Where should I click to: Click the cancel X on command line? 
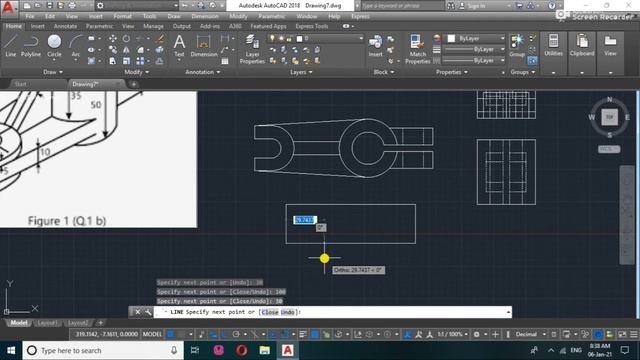138,312
